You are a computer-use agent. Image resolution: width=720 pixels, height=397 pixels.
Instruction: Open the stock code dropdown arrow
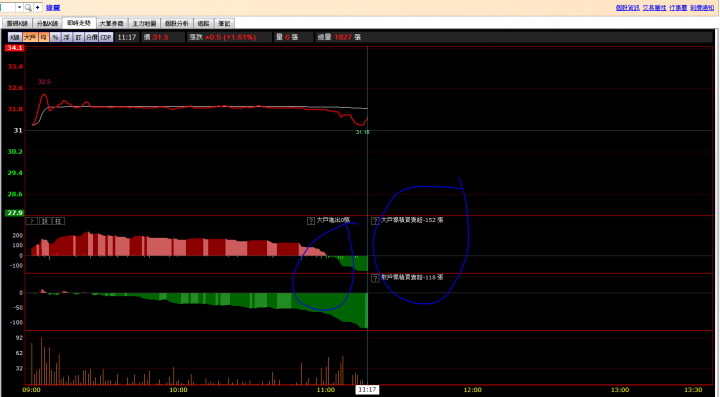(19, 7)
